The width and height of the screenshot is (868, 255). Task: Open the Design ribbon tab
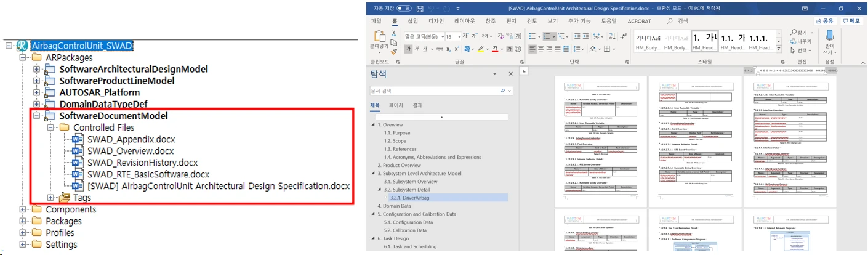(x=436, y=20)
